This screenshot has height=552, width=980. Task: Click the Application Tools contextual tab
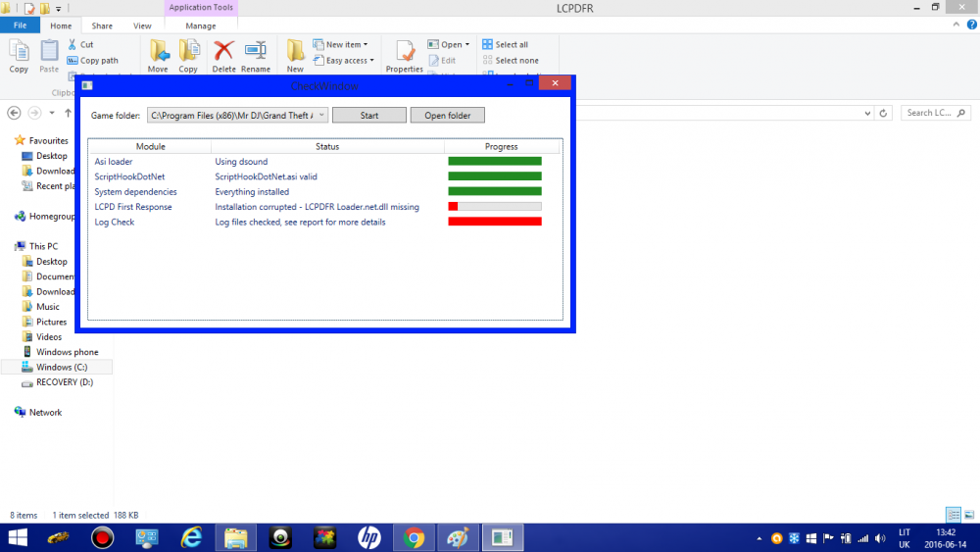tap(201, 8)
